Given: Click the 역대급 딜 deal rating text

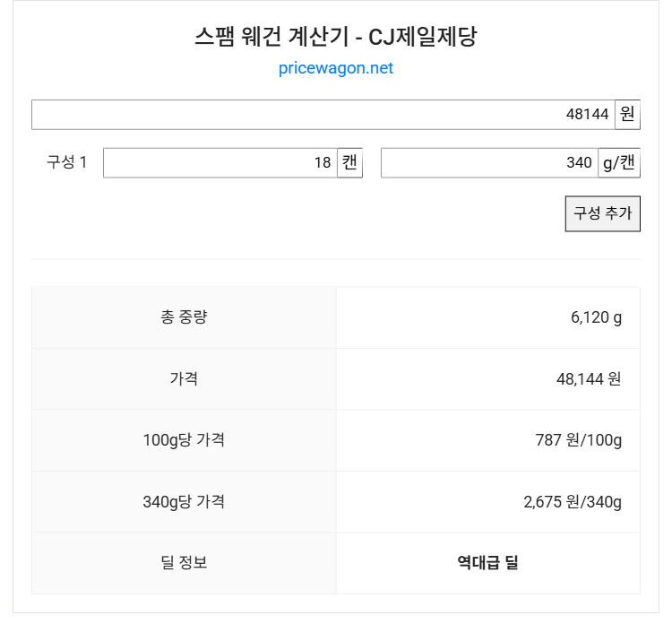Looking at the screenshot, I should pyautogui.click(x=488, y=563).
